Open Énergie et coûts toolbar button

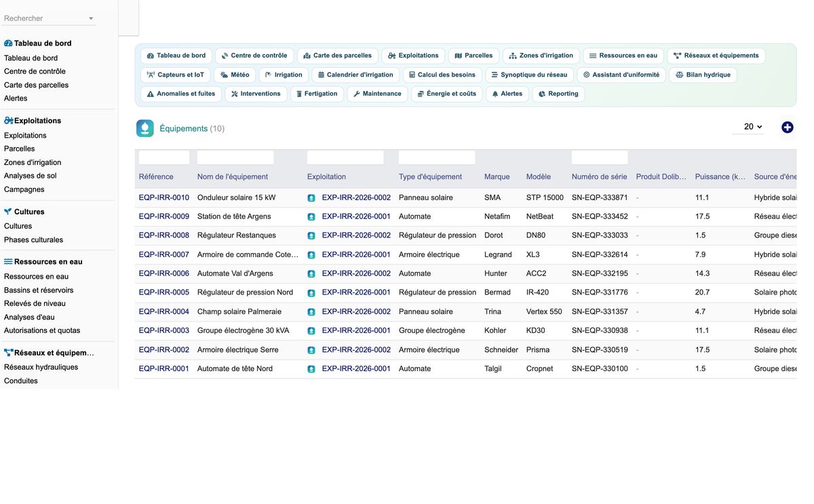point(447,94)
